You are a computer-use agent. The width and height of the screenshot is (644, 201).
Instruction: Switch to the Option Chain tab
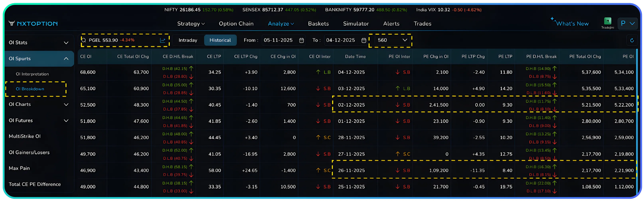[x=236, y=24]
